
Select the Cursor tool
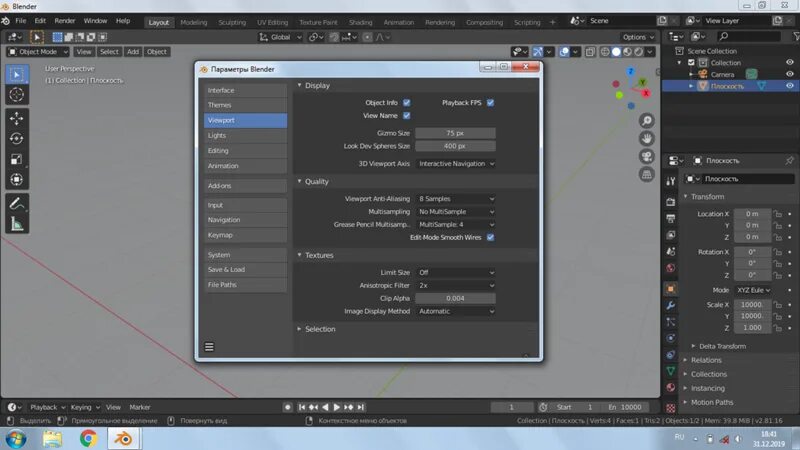[16, 95]
